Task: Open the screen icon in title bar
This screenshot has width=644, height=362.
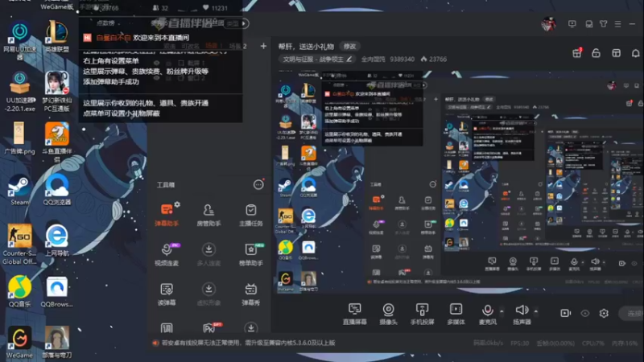Action: click(x=572, y=24)
